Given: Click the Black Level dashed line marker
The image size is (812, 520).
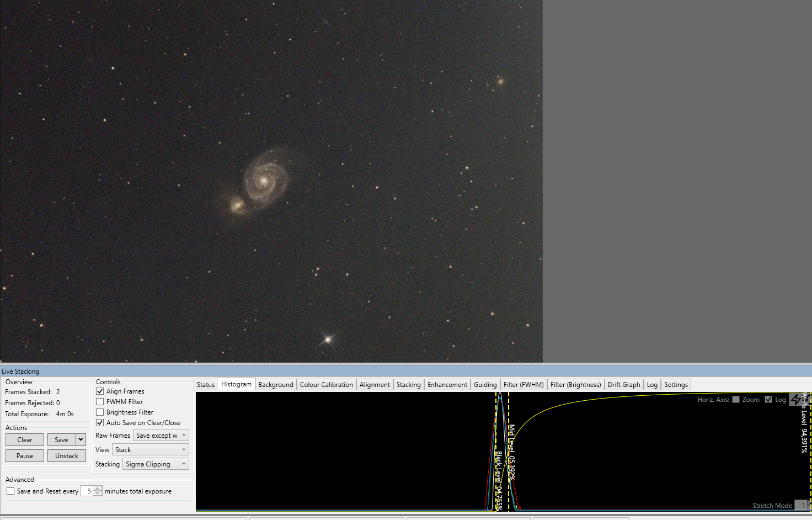Looking at the screenshot, I should (x=496, y=452).
